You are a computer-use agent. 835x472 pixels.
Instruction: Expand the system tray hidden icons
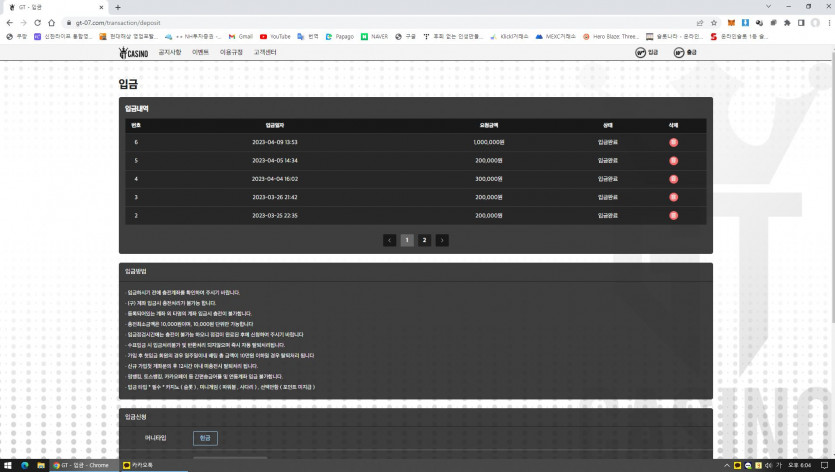pyautogui.click(x=726, y=465)
